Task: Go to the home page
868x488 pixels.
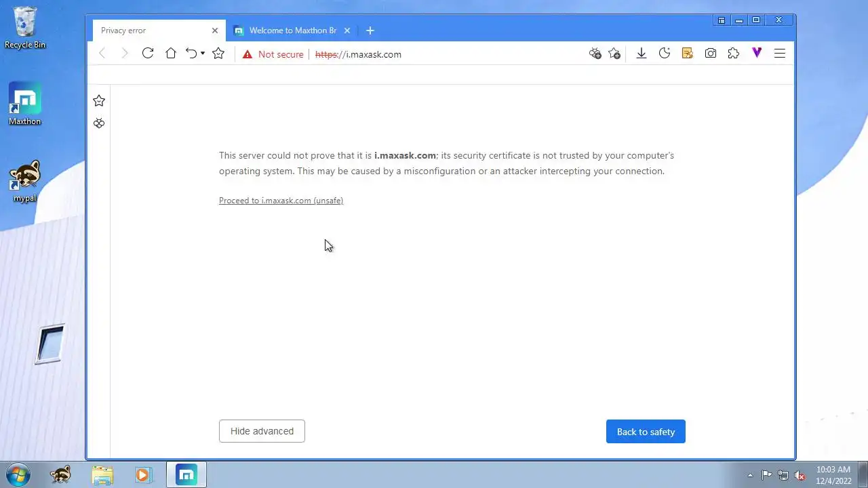Action: coord(170,53)
